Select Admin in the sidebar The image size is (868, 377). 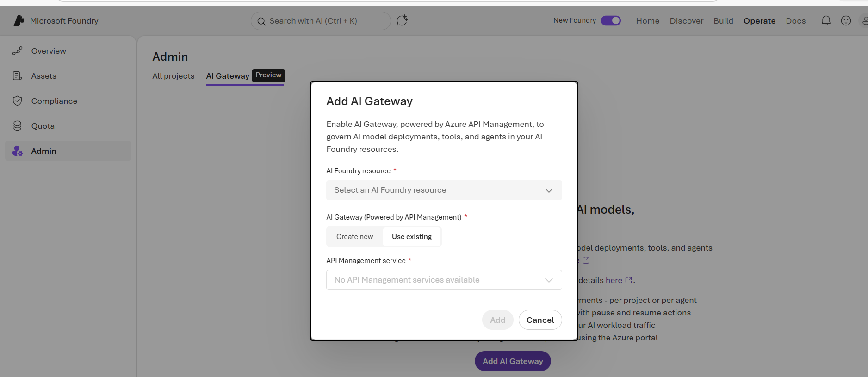tap(68, 151)
